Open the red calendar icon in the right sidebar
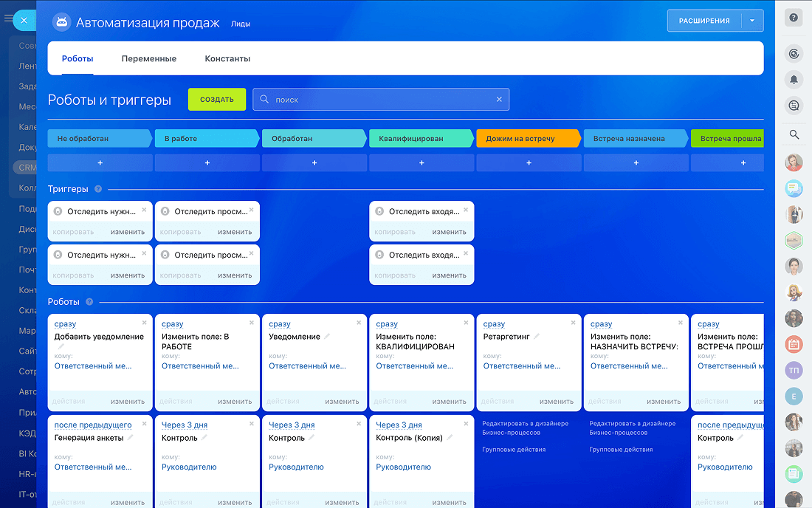The image size is (812, 508). tap(794, 344)
